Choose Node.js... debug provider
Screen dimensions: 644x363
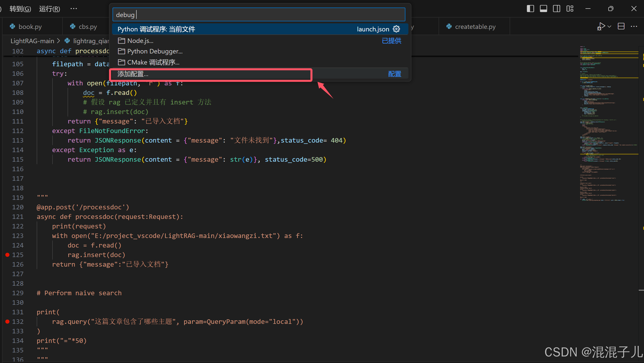(260, 41)
